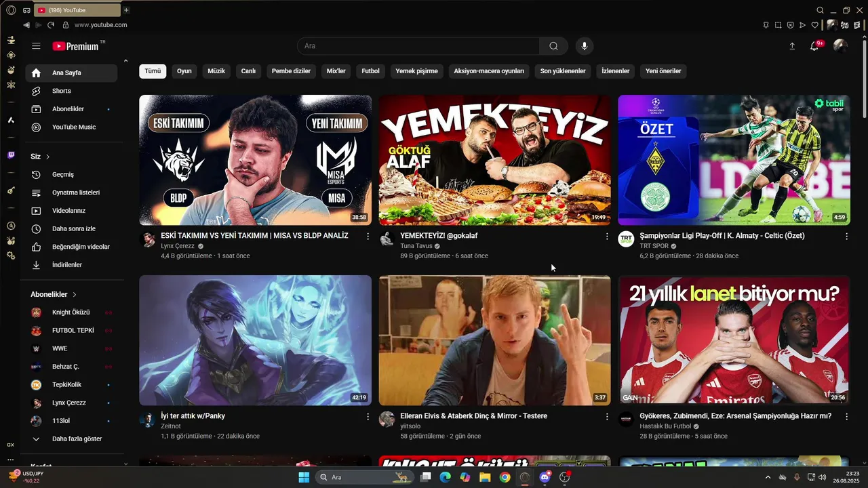This screenshot has height=488, width=868.
Task: Click the search magnifier button on YouTube
Action: [x=554, y=46]
